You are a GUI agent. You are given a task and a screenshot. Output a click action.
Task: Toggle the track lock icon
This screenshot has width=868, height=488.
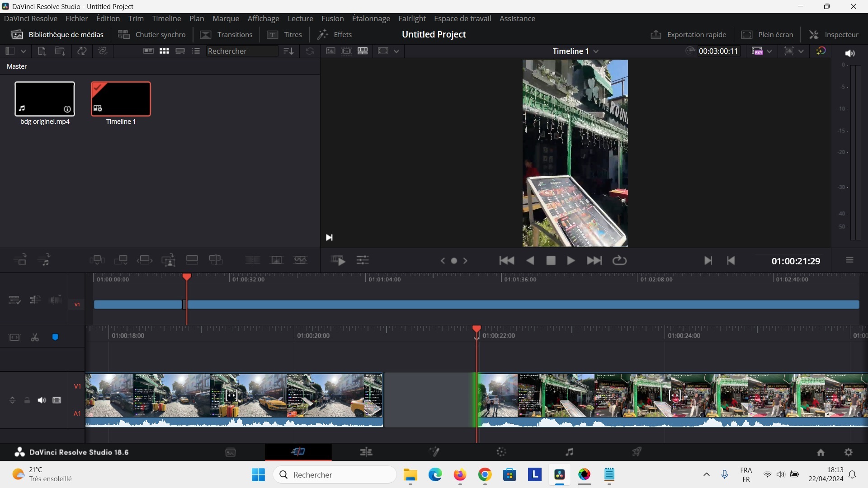[27, 400]
